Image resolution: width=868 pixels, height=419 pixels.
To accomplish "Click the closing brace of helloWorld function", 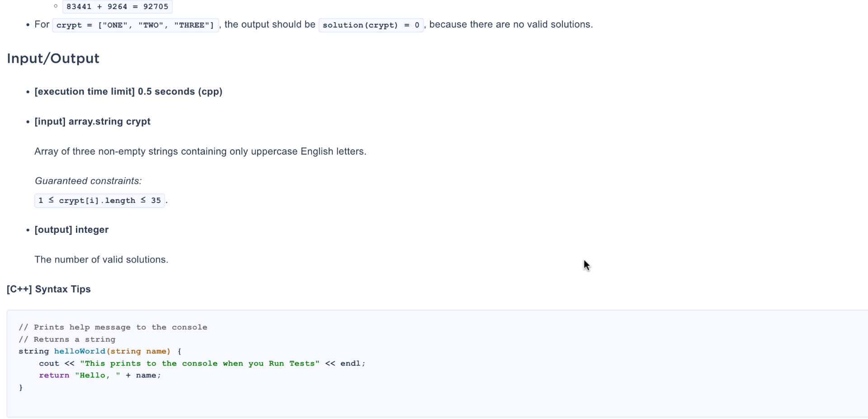I will pyautogui.click(x=21, y=387).
